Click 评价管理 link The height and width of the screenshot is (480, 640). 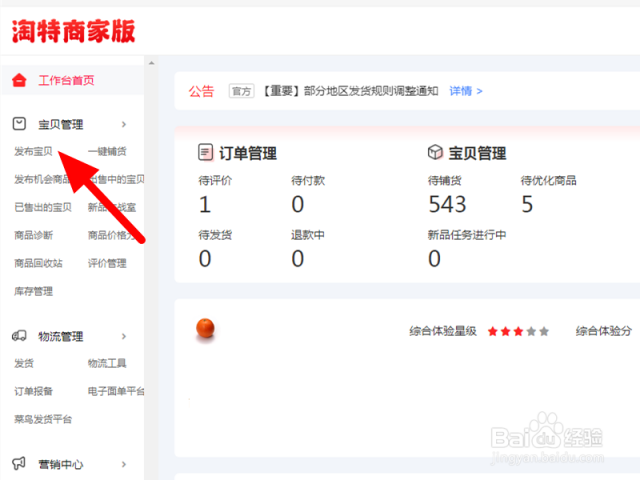coord(107,263)
